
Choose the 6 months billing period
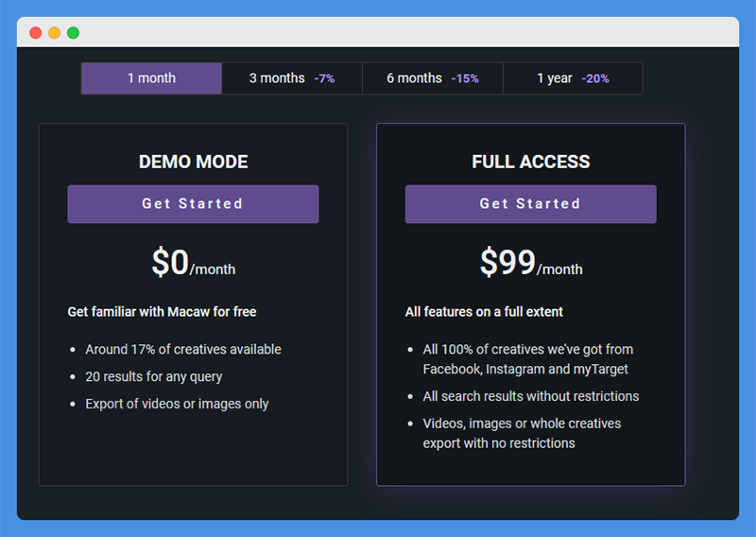tap(433, 78)
